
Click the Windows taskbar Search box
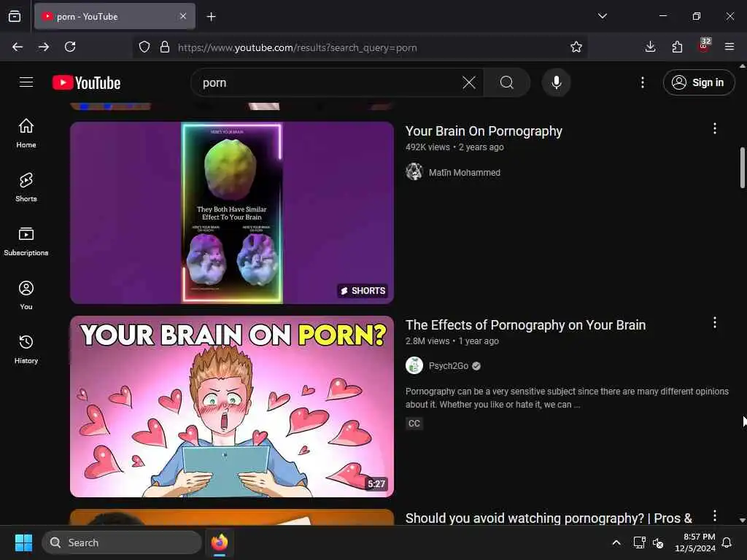[122, 542]
